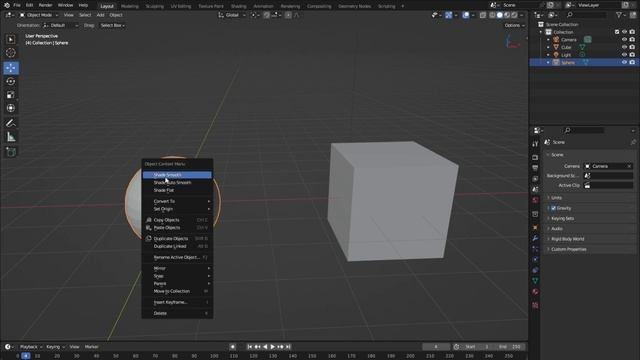Open the View Layer properties tab
The height and width of the screenshot is (360, 640).
[x=535, y=179]
